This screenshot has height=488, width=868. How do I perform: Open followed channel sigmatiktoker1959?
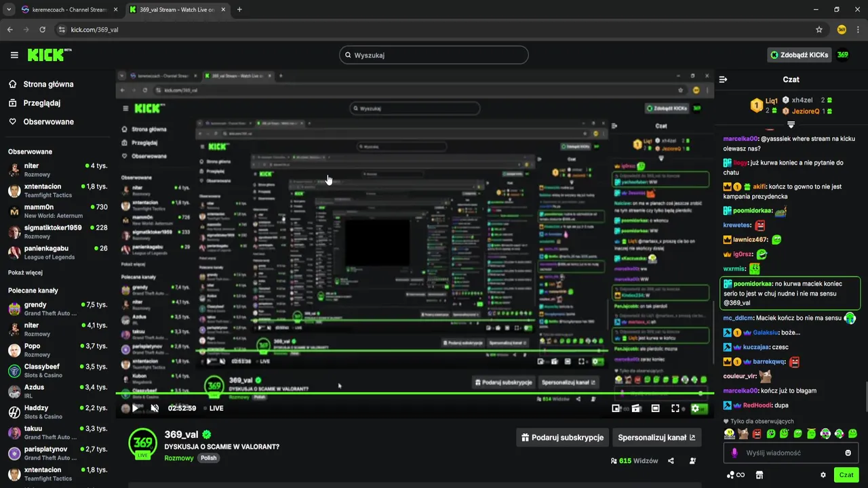(x=58, y=232)
